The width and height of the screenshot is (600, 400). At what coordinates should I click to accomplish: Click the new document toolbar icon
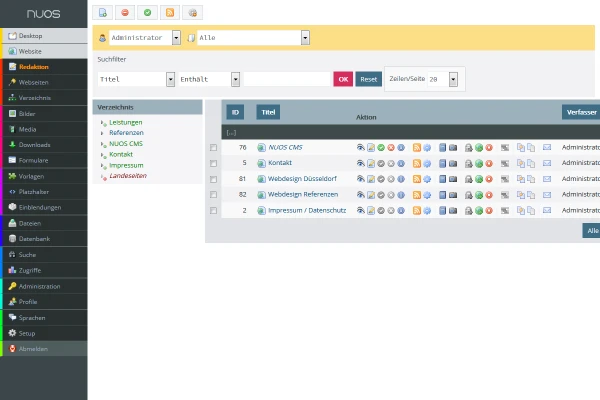(x=103, y=13)
